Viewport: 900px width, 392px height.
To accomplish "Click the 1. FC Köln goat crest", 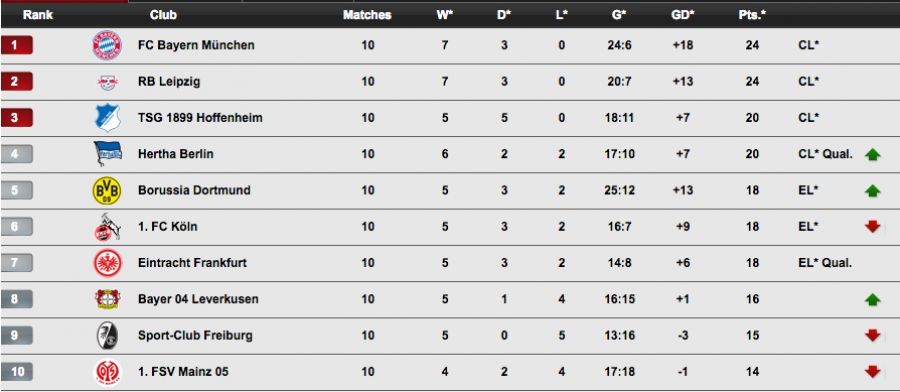I will [107, 227].
